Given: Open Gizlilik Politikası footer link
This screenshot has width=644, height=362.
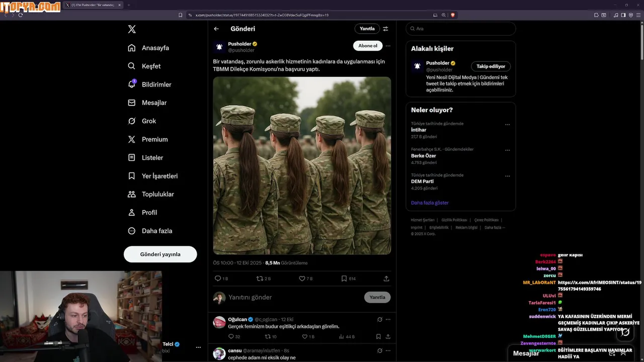Looking at the screenshot, I should (x=454, y=220).
